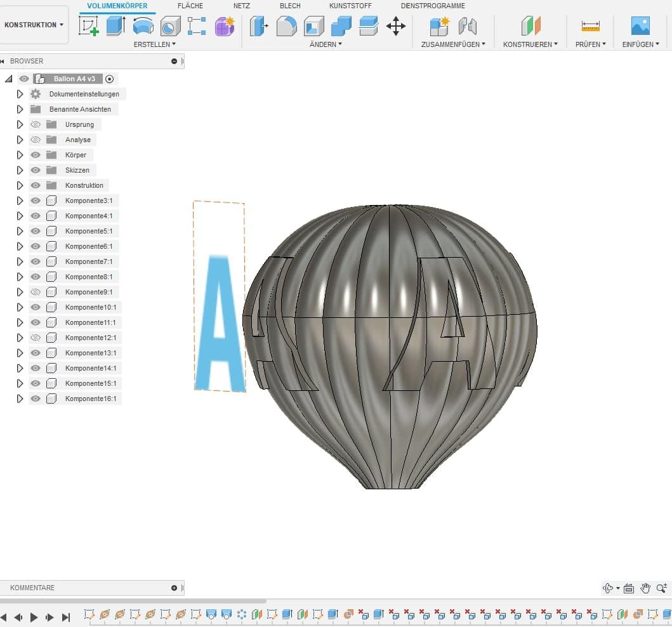Activate Ballon A4 v3 radio button
Image resolution: width=672 pixels, height=627 pixels.
110,79
